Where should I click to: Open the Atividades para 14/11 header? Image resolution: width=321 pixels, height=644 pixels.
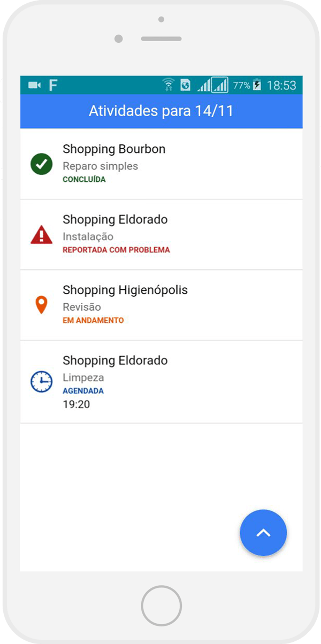pyautogui.click(x=160, y=111)
